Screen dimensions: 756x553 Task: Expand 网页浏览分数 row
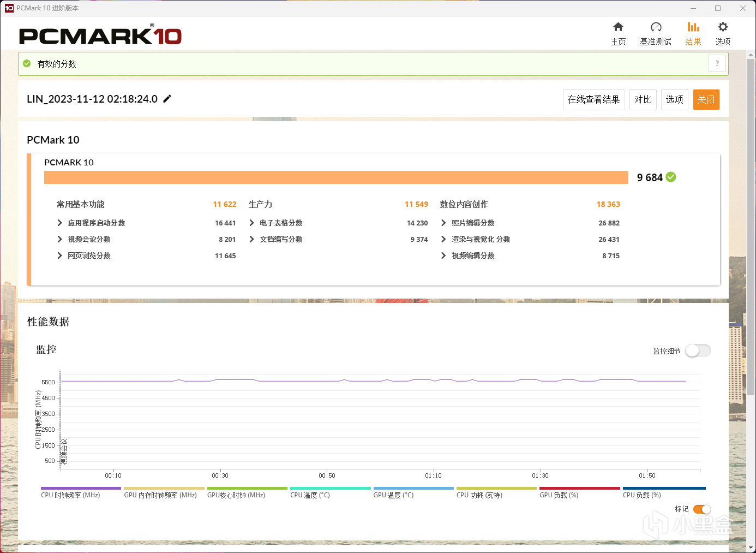(x=60, y=255)
